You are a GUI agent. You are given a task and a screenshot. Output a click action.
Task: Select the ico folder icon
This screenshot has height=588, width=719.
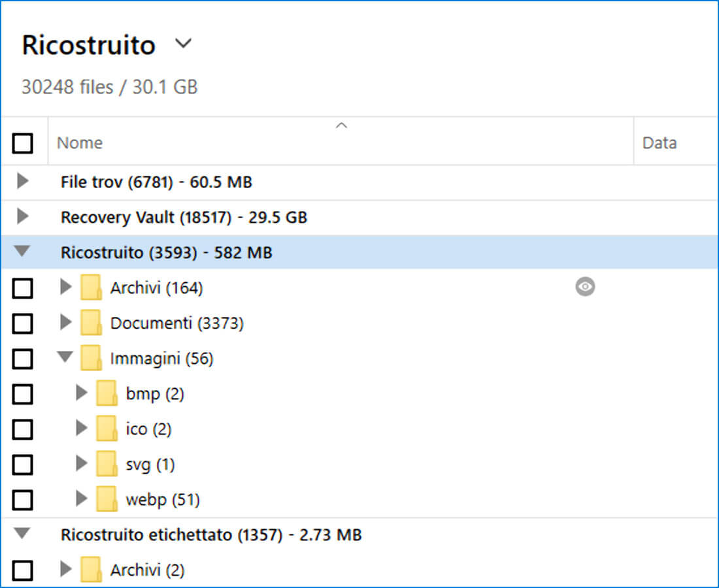coord(107,429)
